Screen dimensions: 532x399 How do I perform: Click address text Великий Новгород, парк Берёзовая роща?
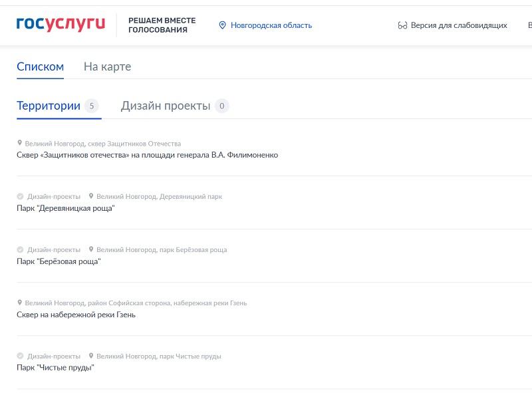coord(162,250)
